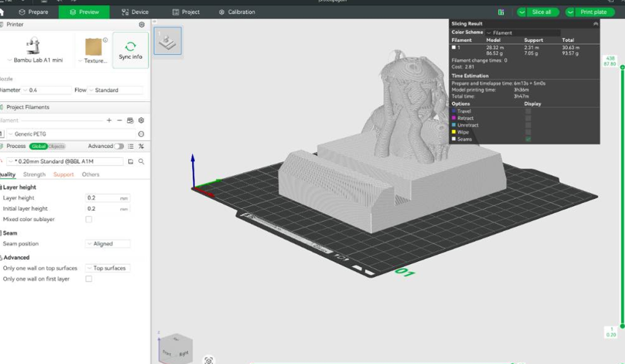Click the camera icon at the bottom of the viewport

(x=209, y=360)
